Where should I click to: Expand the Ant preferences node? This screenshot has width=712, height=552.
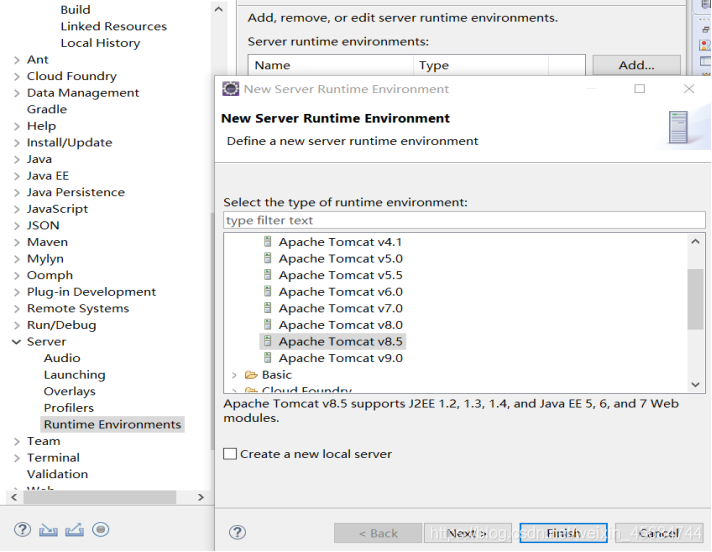click(x=17, y=60)
